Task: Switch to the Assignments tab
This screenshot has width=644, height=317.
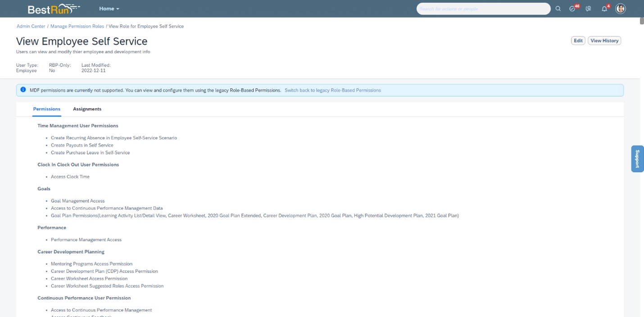Action: pos(87,109)
